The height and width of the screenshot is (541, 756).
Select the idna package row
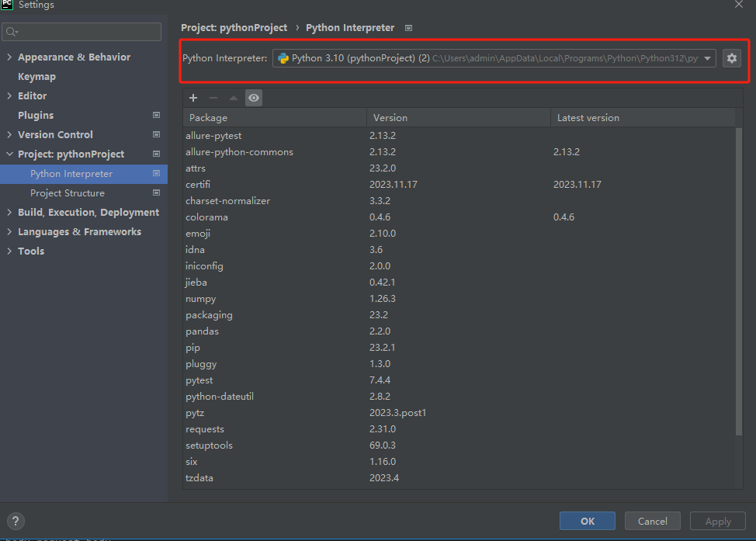tap(459, 250)
